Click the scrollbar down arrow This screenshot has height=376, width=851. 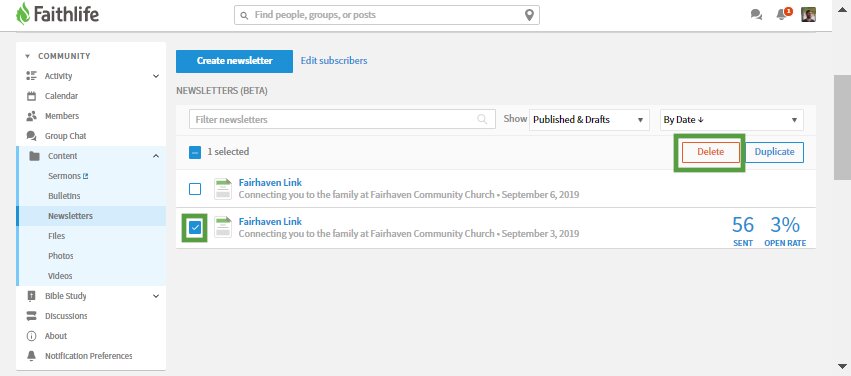[x=842, y=366]
